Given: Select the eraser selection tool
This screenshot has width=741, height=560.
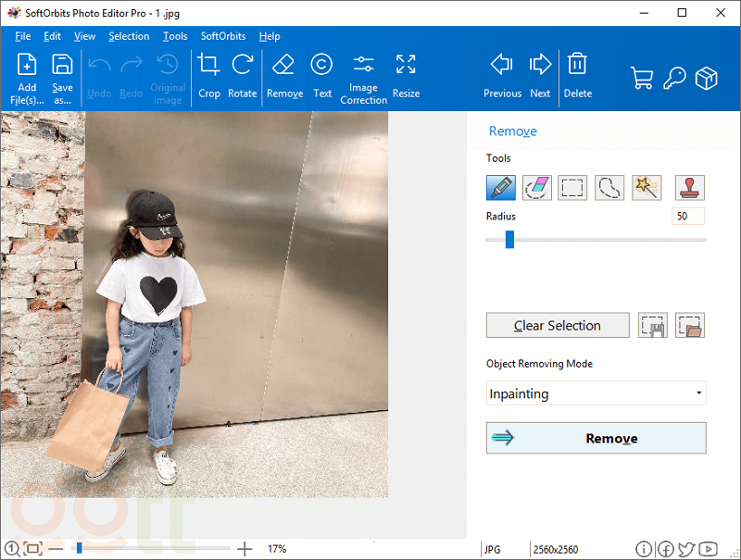Looking at the screenshot, I should point(537,187).
